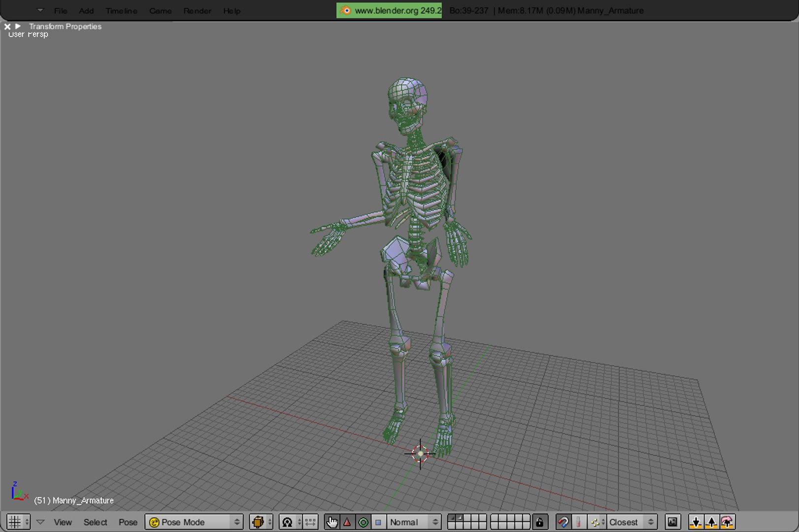Viewport: 799px width, 532px height.
Task: Toggle the second layer button in top row
Action: coord(459,518)
